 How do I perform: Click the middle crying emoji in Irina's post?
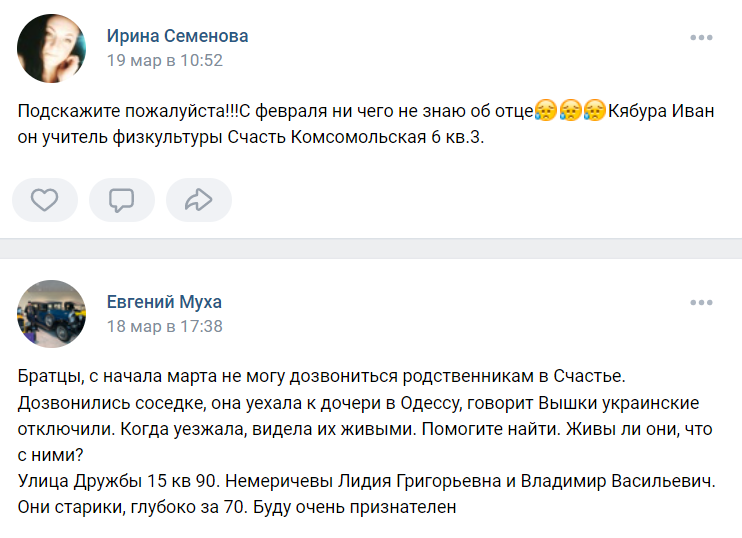coord(571,110)
